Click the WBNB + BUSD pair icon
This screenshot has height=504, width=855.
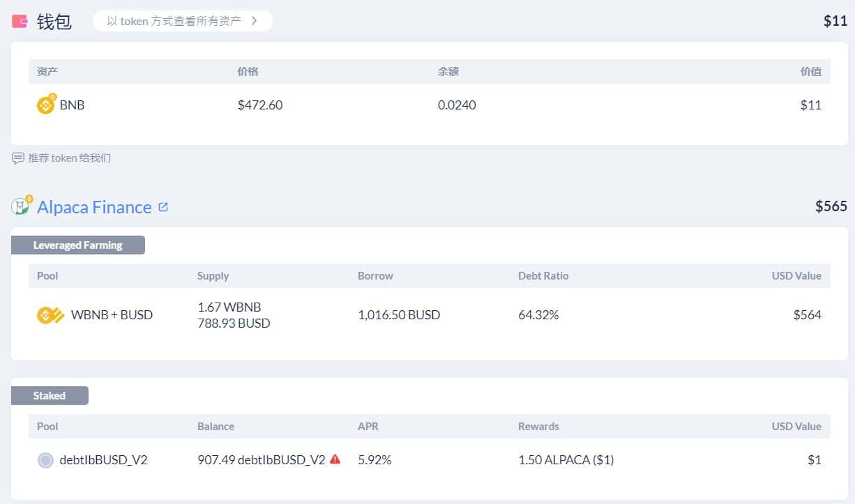[50, 315]
